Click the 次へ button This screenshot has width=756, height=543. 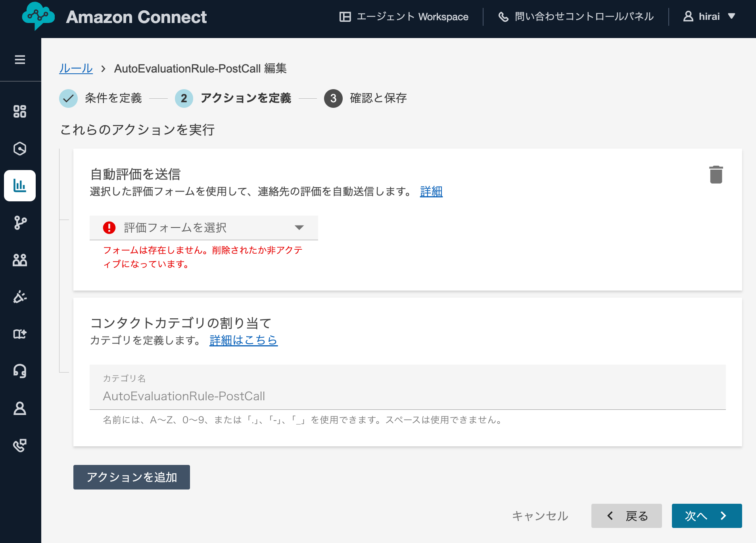coord(706,516)
